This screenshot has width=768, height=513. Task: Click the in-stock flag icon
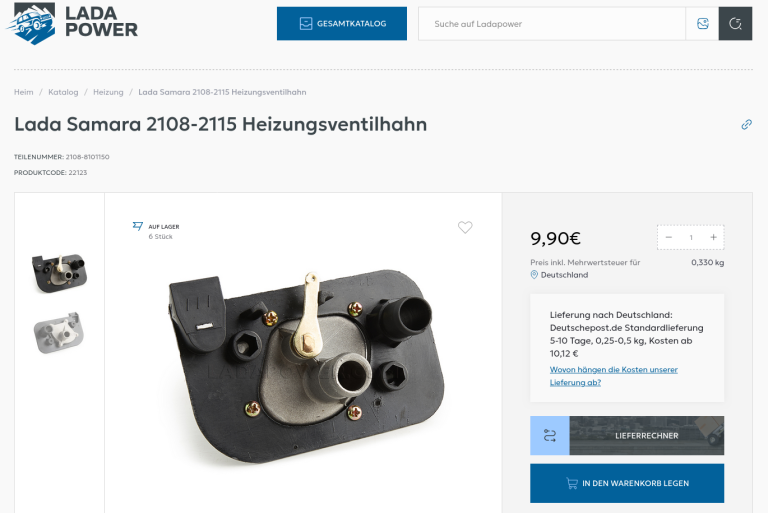click(138, 226)
